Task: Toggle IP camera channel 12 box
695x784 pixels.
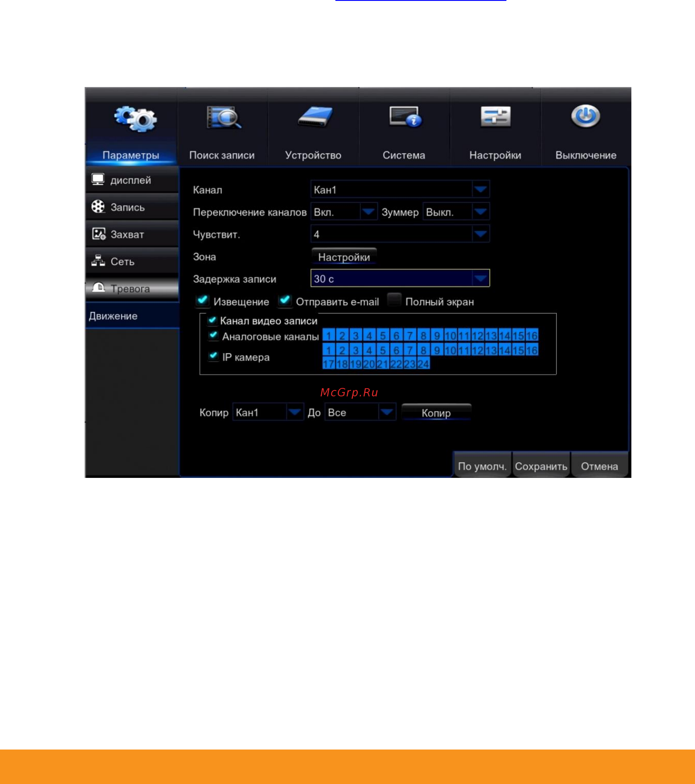Action: point(477,349)
